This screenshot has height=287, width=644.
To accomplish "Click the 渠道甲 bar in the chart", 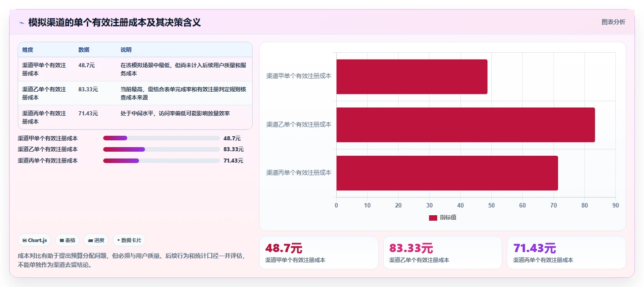I will tap(412, 77).
